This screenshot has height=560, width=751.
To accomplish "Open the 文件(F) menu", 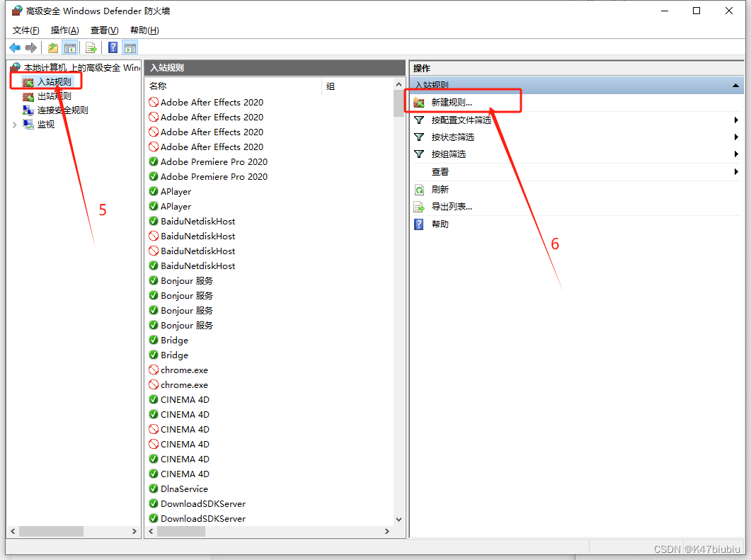I will [x=26, y=30].
